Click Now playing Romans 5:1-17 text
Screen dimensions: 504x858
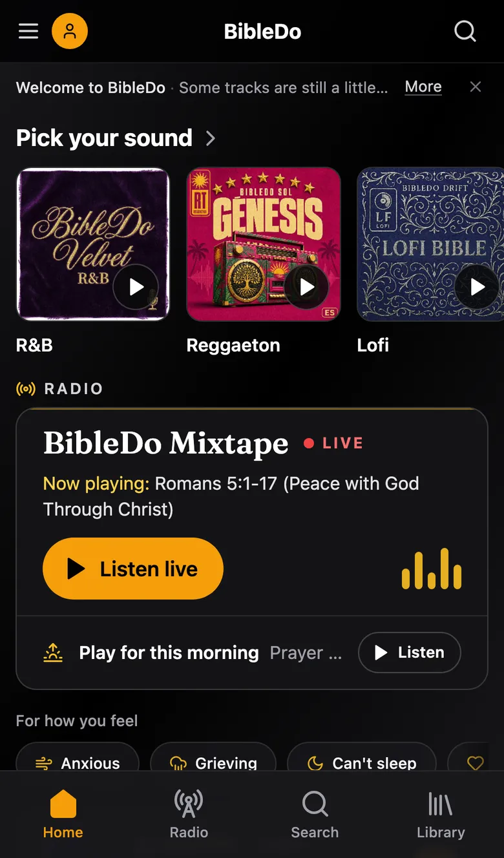coord(231,496)
